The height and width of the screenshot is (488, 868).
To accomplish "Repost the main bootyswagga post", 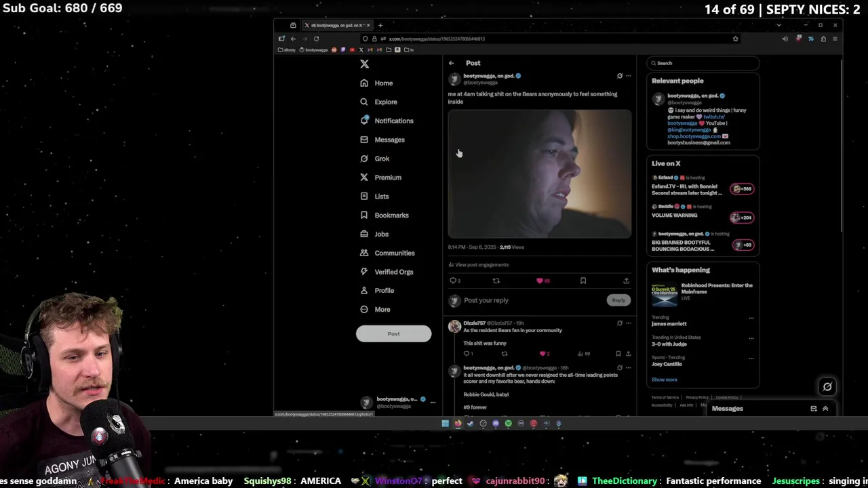I will pyautogui.click(x=496, y=281).
